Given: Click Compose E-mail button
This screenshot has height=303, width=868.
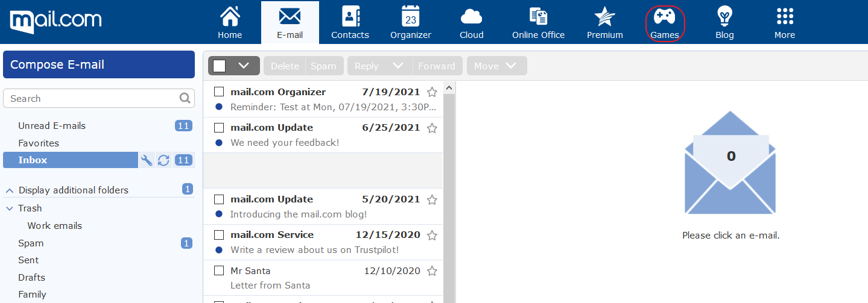Looking at the screenshot, I should (99, 64).
